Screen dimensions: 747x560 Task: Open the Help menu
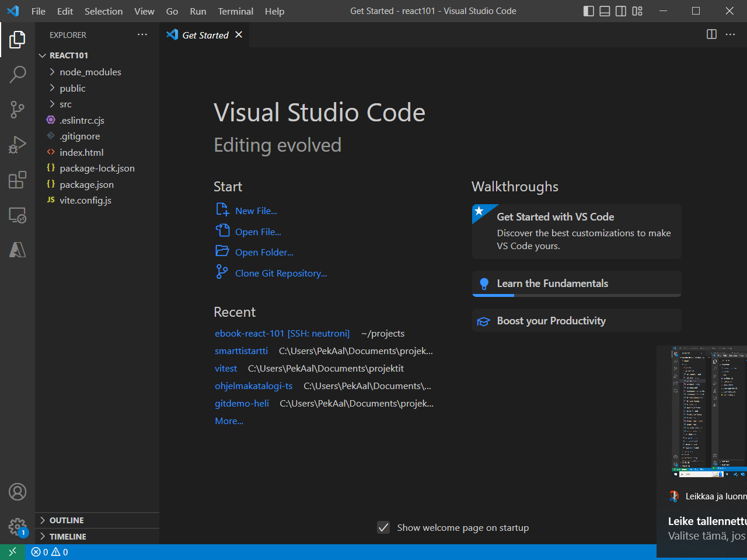(x=275, y=11)
